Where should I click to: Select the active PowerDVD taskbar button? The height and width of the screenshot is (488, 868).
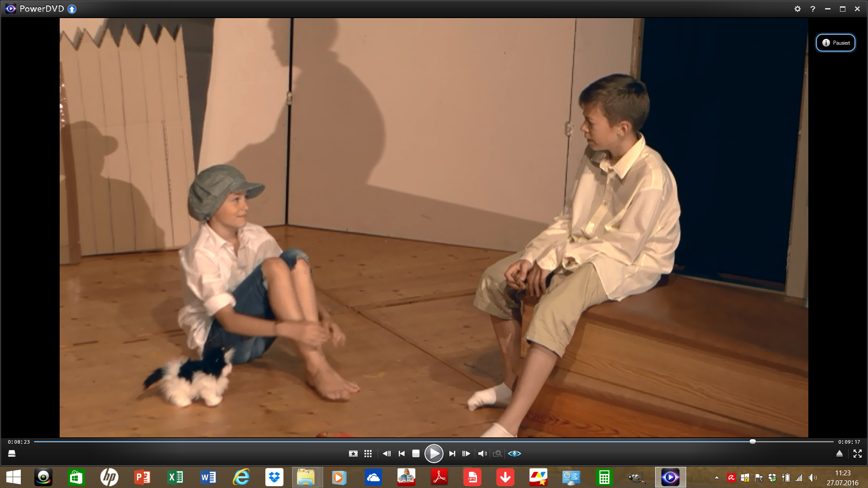point(670,477)
